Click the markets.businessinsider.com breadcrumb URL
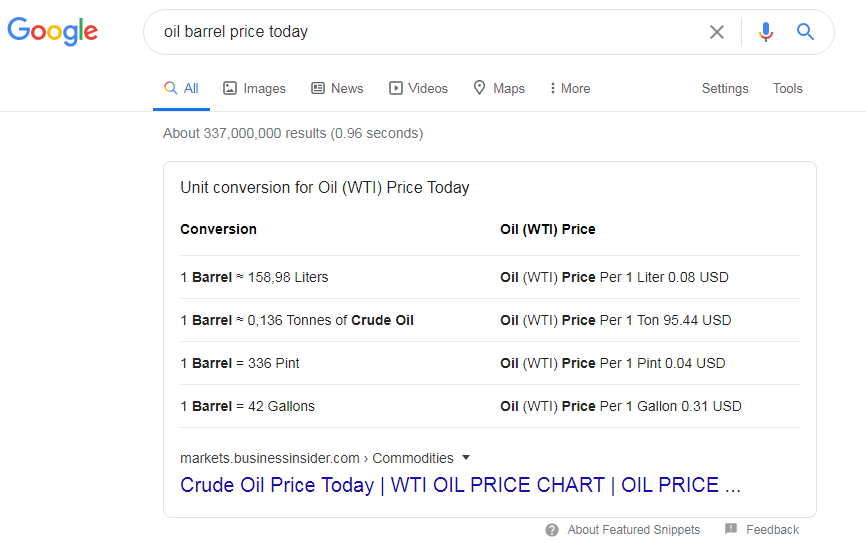 pyautogui.click(x=270, y=458)
